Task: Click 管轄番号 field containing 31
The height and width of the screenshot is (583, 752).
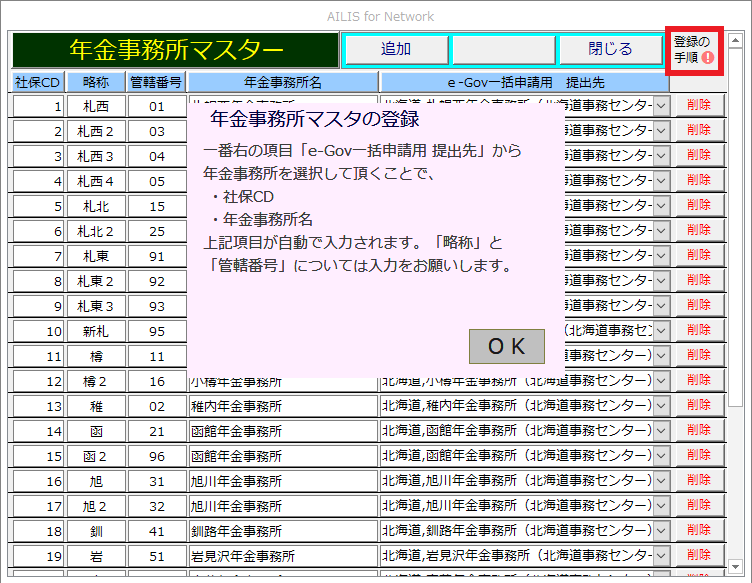Action: click(157, 481)
